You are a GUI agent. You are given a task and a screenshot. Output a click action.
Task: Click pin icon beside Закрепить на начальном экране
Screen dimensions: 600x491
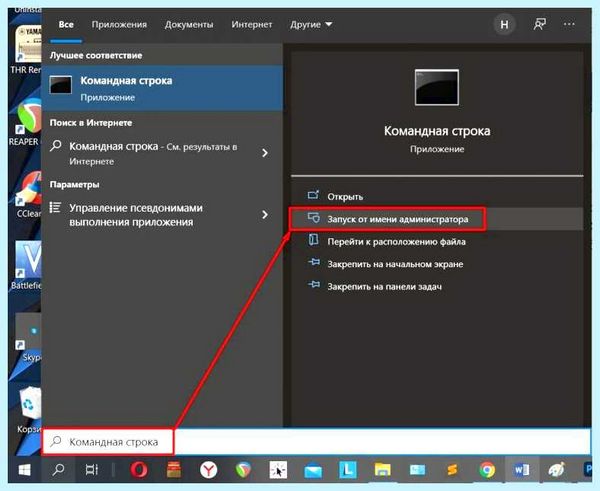click(314, 263)
